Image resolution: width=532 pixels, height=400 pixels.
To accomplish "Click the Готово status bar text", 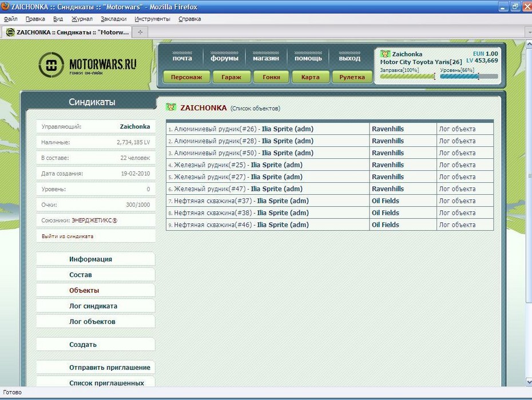I will click(x=12, y=392).
